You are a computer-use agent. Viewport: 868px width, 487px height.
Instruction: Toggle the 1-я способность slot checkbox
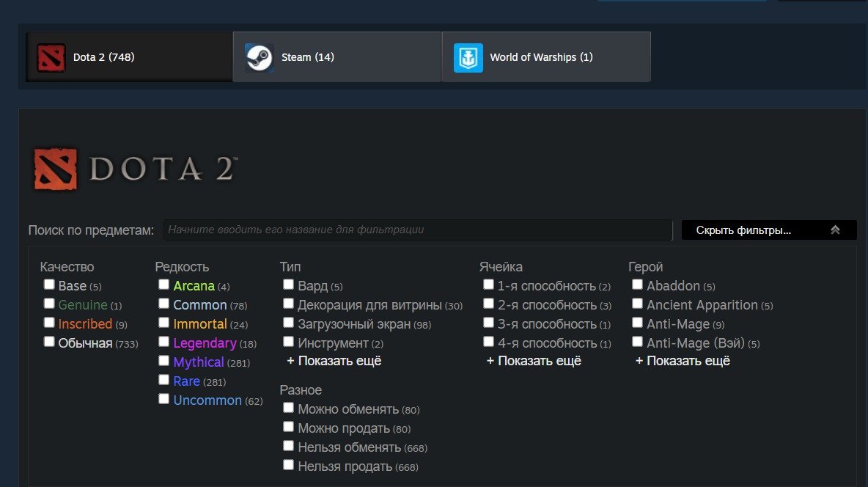(x=488, y=285)
